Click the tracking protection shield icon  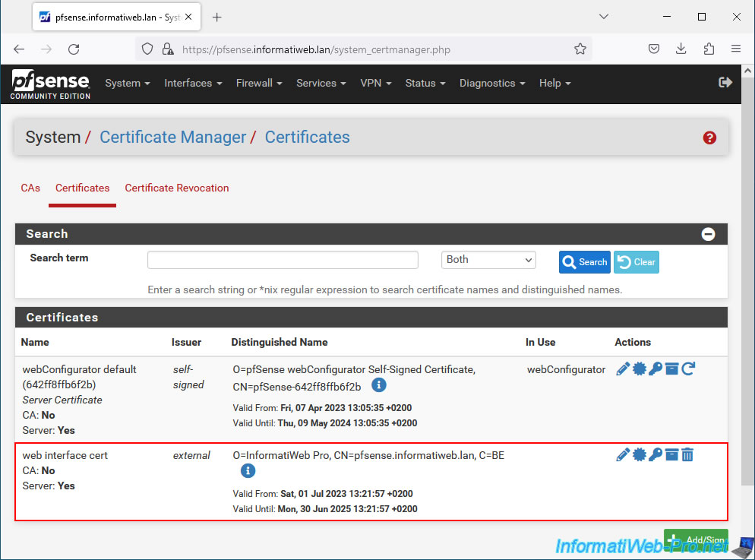click(147, 49)
